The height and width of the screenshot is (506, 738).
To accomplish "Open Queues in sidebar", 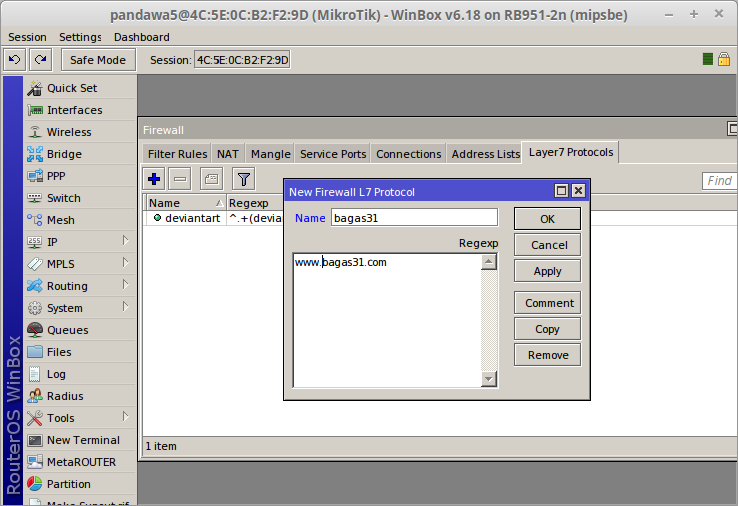I will 80,330.
